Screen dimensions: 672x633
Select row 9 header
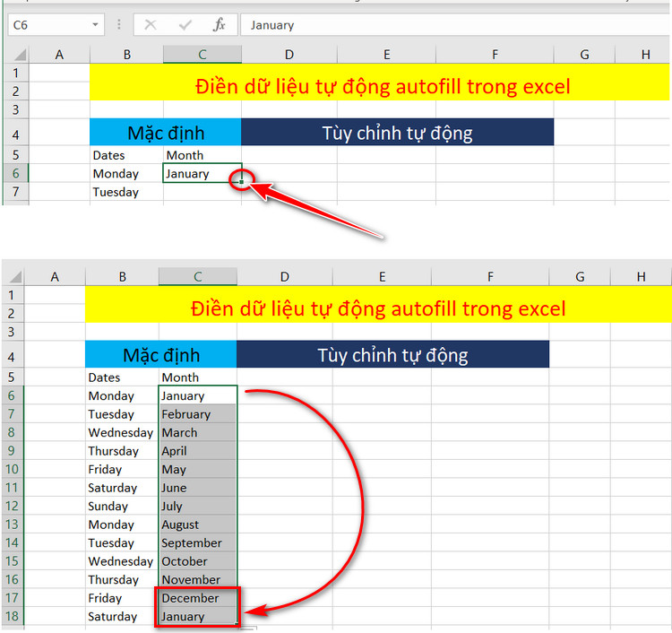point(12,450)
